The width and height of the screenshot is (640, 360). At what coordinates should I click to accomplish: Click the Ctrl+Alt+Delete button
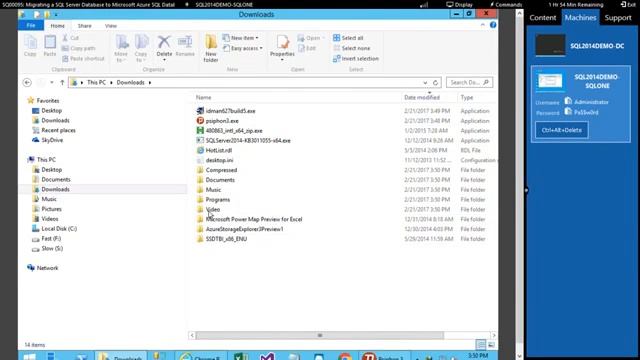click(562, 130)
